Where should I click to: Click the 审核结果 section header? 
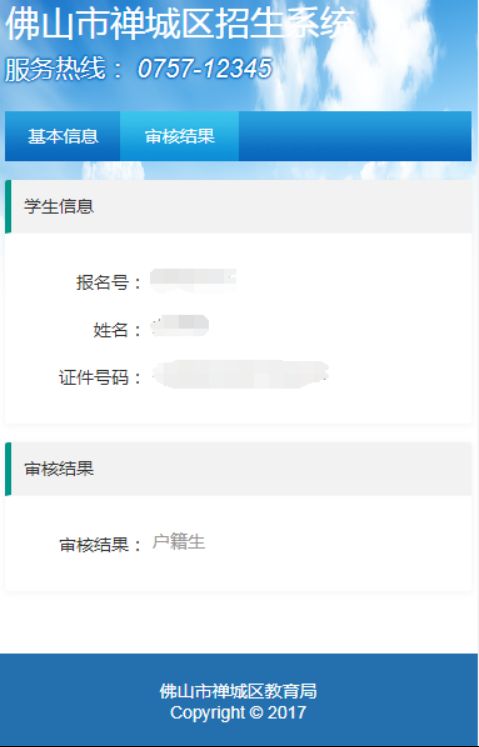[238, 469]
